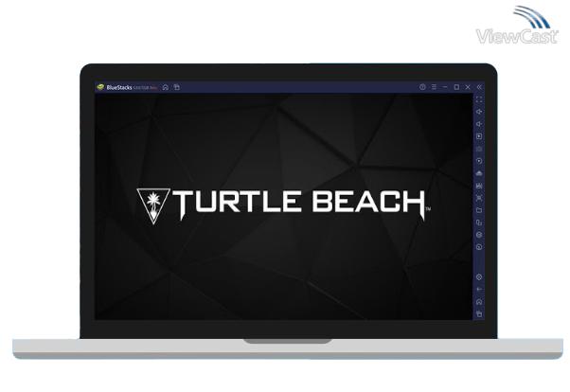570x392 pixels.
Task: Click the BlueStacks logo in title bar
Action: click(100, 87)
